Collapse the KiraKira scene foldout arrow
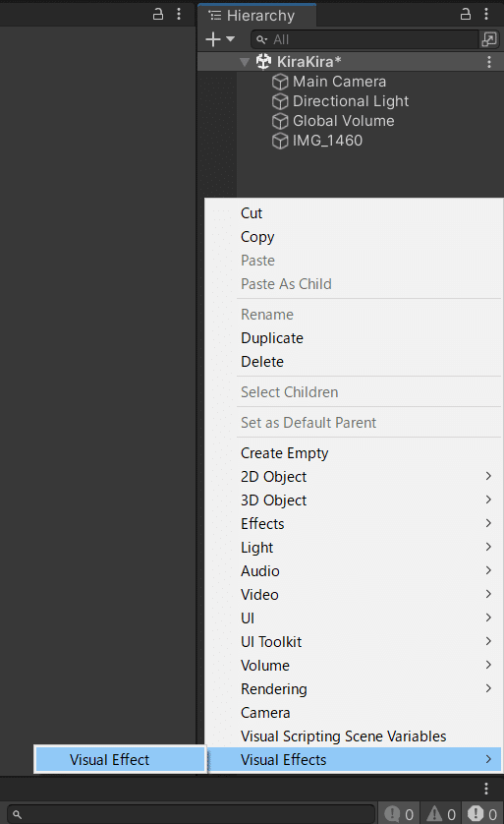The width and height of the screenshot is (504, 824). coord(244,62)
